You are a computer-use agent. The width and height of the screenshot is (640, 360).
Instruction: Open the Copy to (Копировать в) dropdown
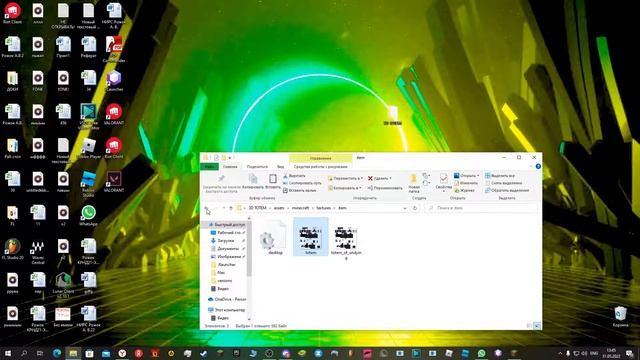point(344,188)
